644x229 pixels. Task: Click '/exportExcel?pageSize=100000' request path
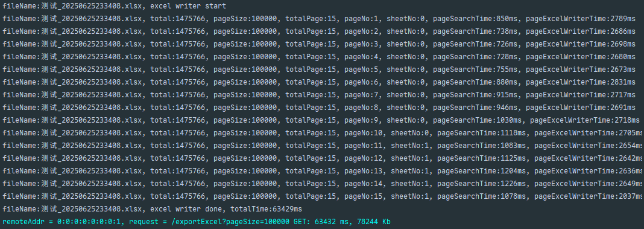pyautogui.click(x=230, y=222)
